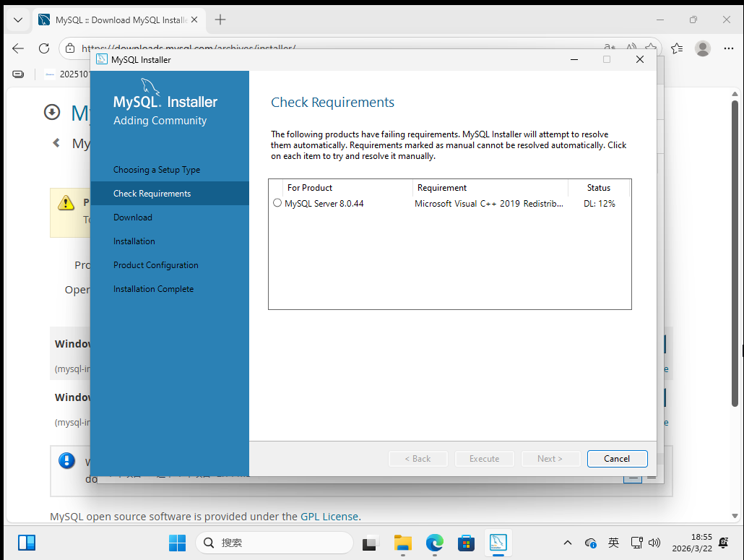
Task: Open Microsoft Edge from the taskbar
Action: point(435,543)
